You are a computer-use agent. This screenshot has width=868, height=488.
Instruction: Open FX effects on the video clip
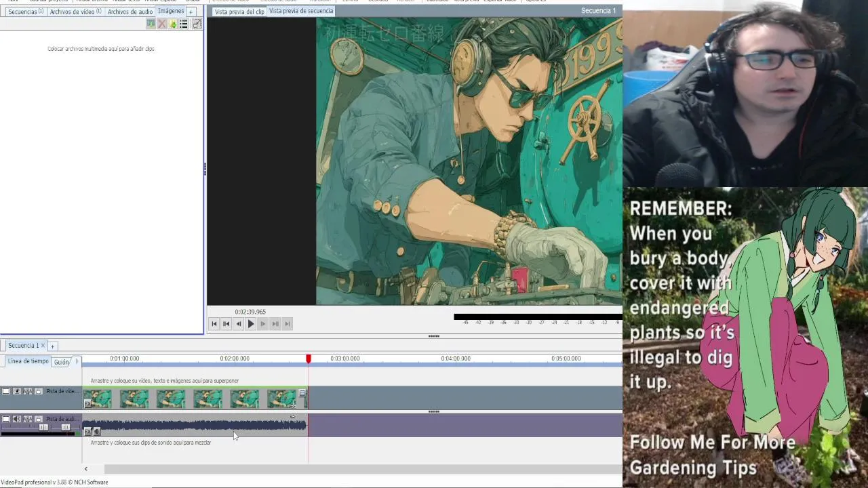pos(87,404)
